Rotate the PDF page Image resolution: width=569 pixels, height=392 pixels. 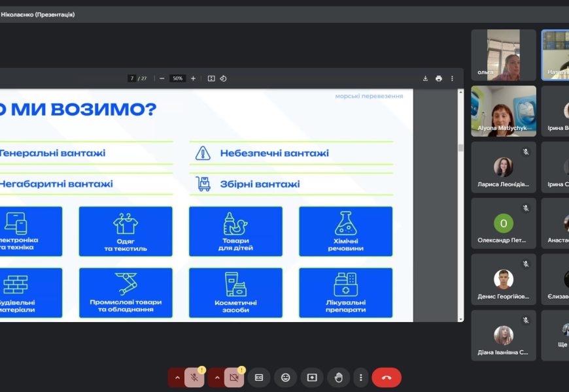coord(223,78)
